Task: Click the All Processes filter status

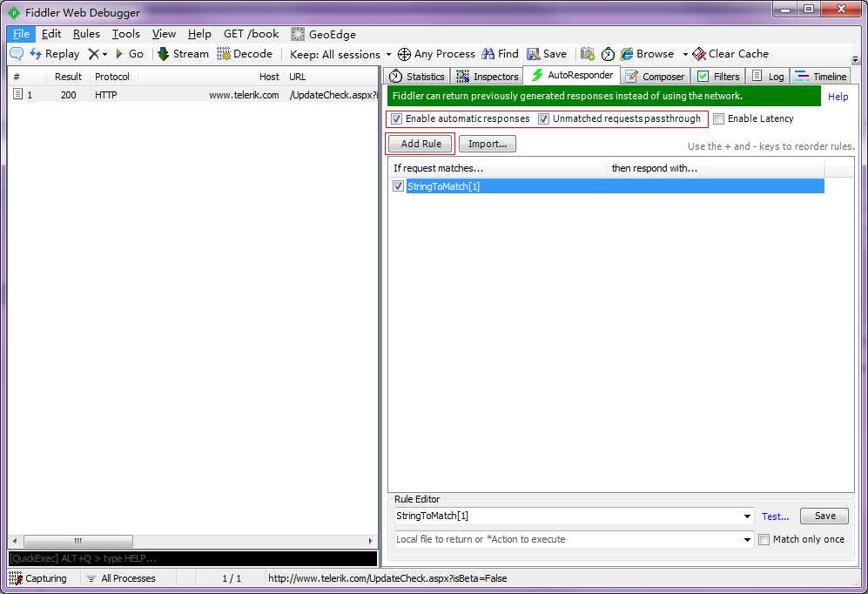Action: pos(121,578)
